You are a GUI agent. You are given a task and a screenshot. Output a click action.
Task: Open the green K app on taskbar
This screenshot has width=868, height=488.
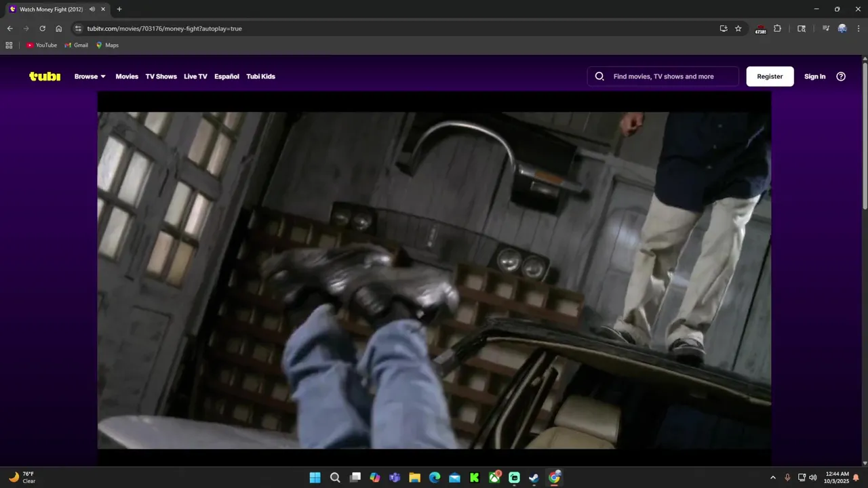point(475,477)
